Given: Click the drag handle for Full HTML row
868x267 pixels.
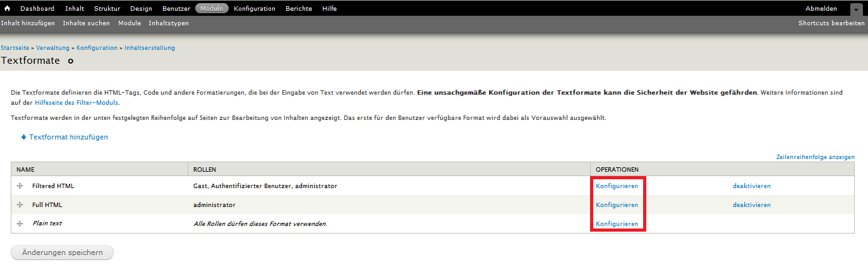Looking at the screenshot, I should tap(20, 205).
